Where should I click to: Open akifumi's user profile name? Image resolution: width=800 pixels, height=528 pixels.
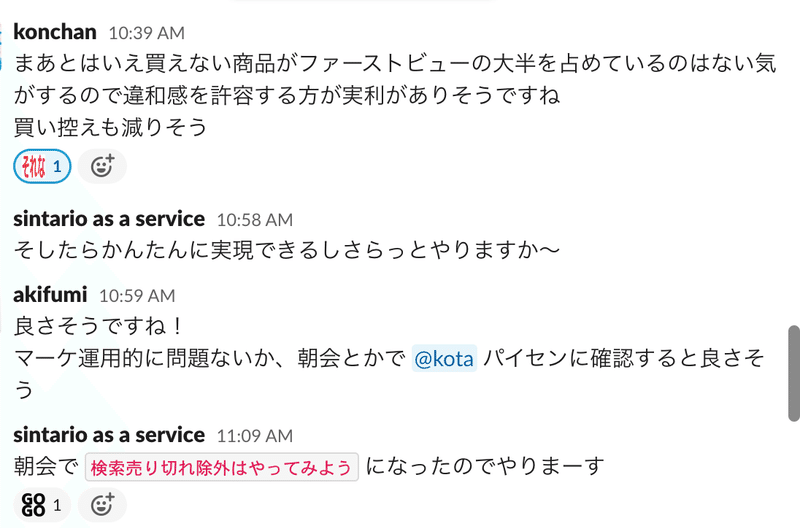pyautogui.click(x=50, y=295)
